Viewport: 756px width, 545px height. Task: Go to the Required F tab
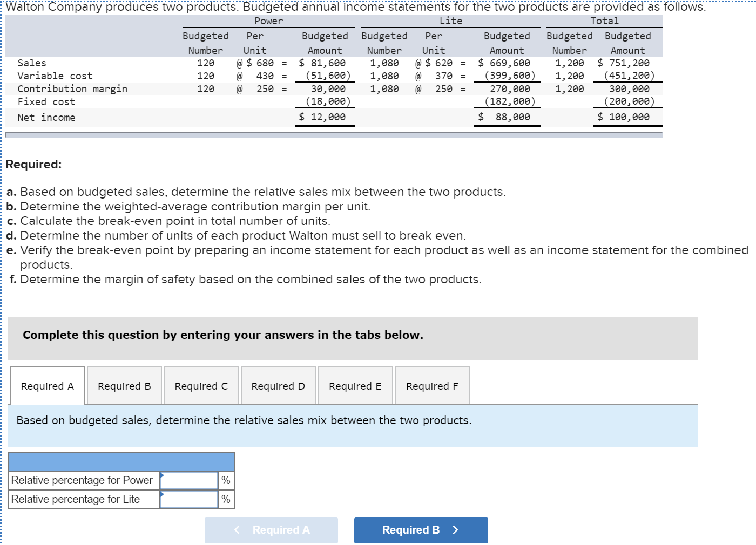click(x=432, y=386)
